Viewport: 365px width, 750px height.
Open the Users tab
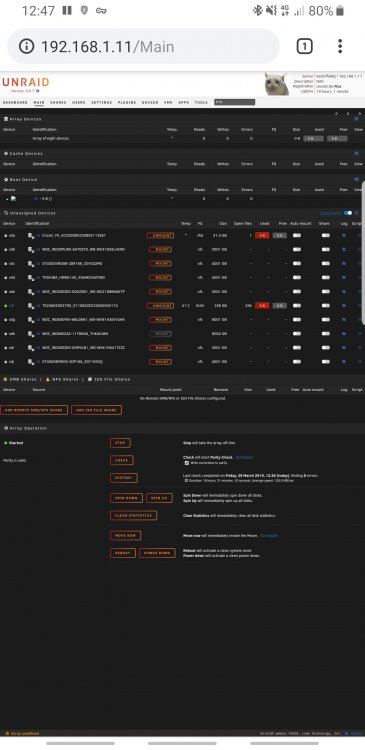[x=78, y=102]
